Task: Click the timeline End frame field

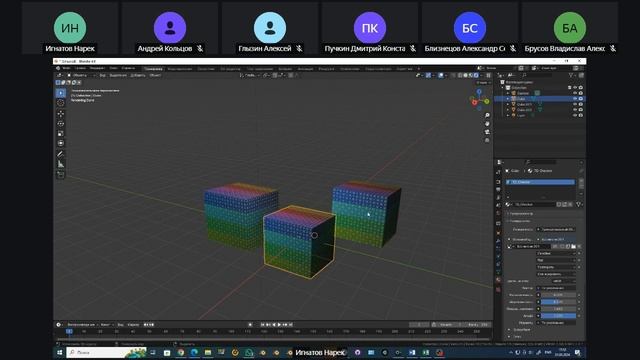Action: click(479, 324)
